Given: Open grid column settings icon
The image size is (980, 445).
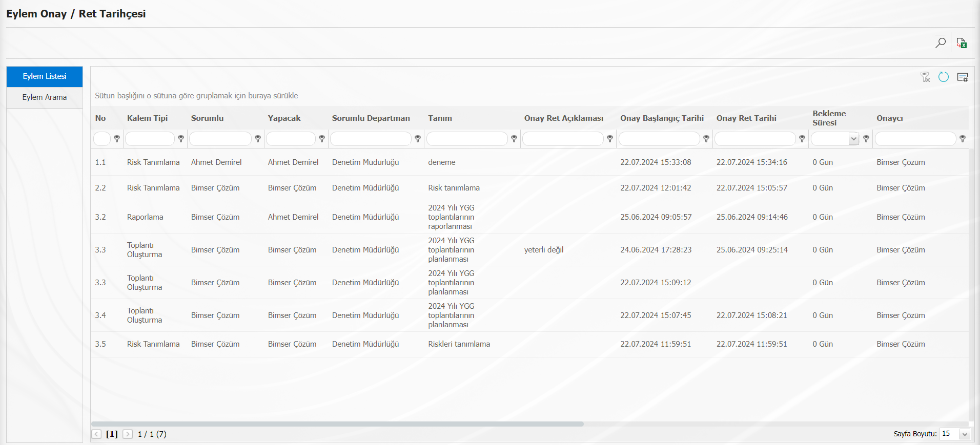Looking at the screenshot, I should [x=963, y=77].
